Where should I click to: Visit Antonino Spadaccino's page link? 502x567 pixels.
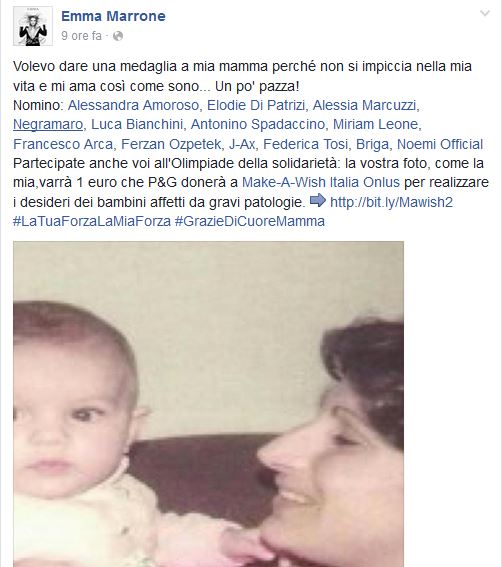(x=258, y=124)
